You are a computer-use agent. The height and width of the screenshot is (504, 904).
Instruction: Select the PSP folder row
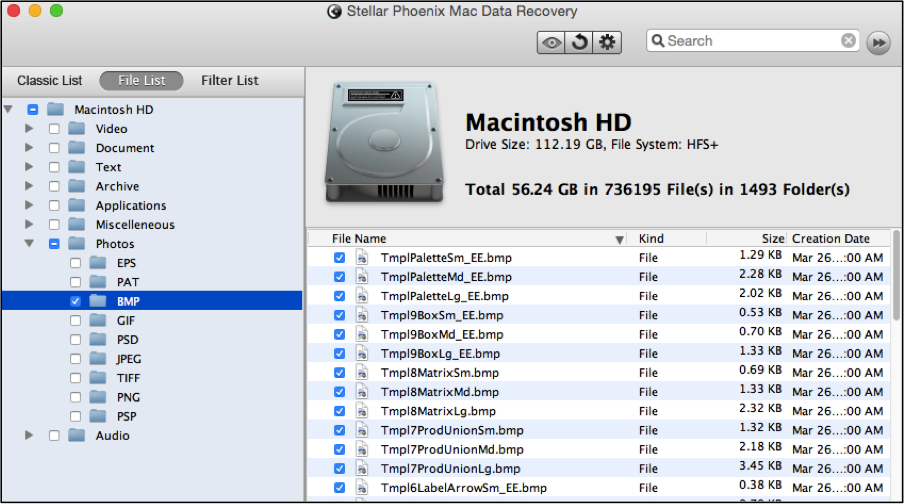[152, 416]
